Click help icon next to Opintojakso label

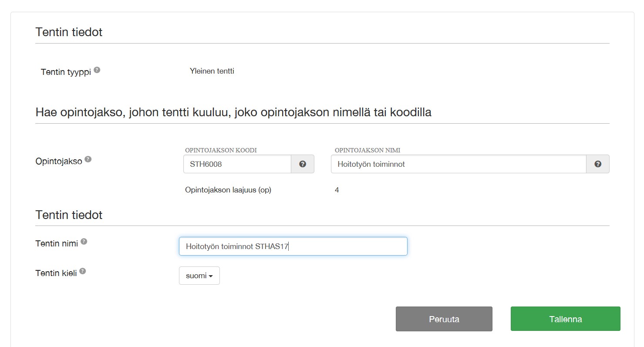pos(88,159)
